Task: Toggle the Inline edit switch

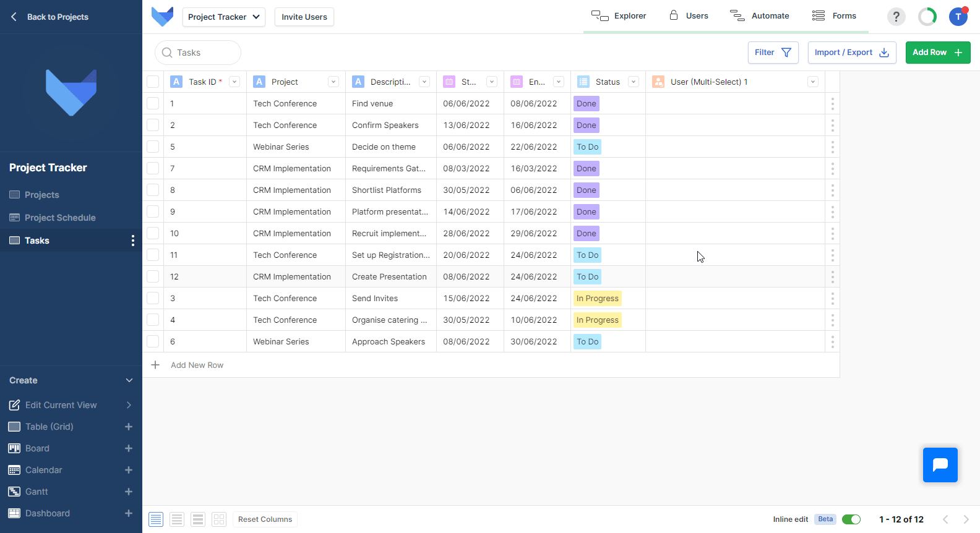Action: 851,519
